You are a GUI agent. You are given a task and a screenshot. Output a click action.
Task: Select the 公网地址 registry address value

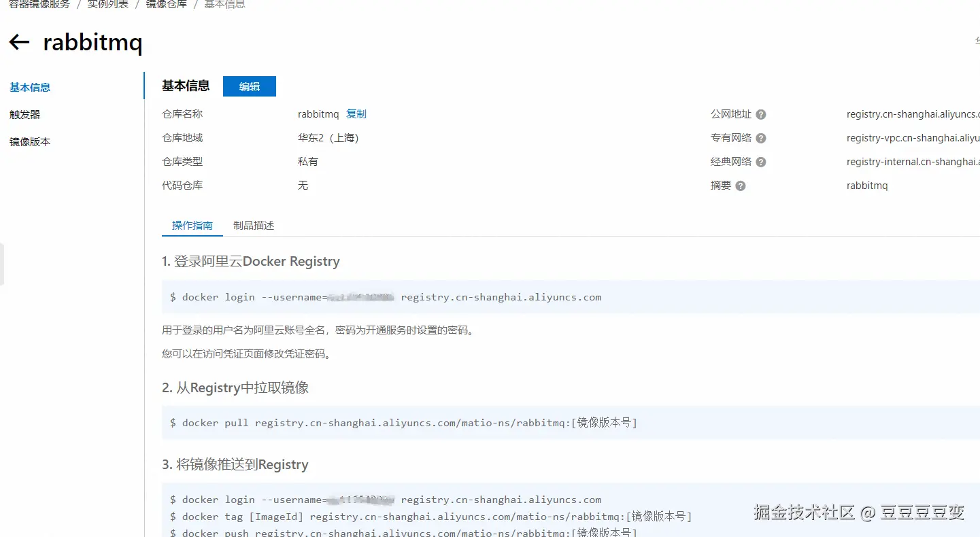913,114
